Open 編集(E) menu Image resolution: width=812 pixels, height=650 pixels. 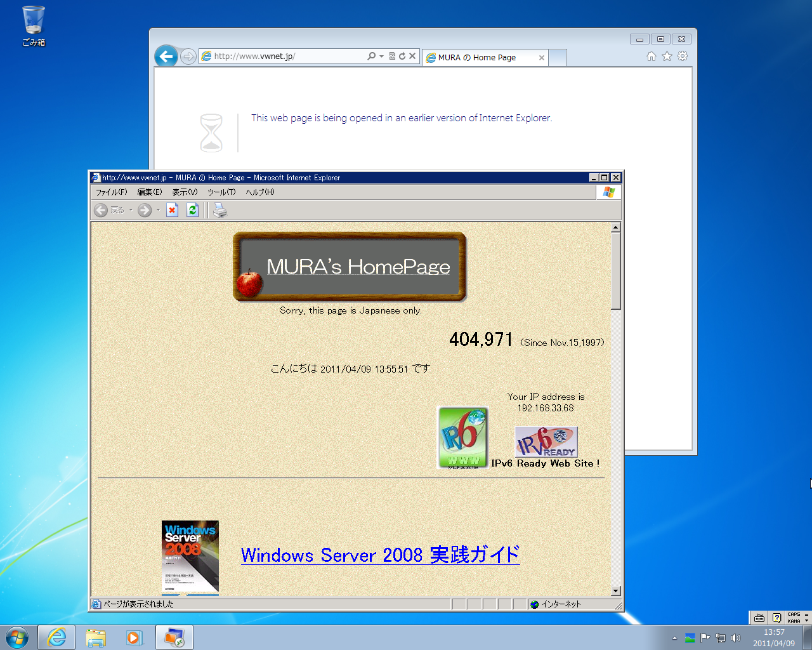point(150,192)
